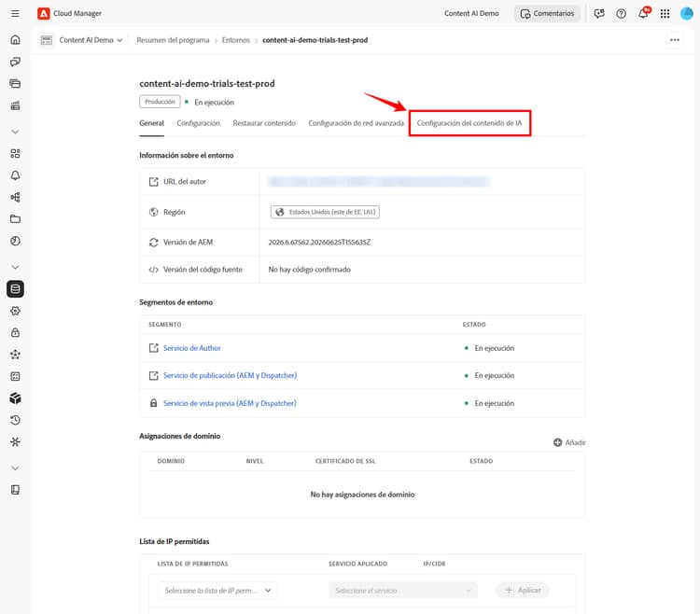
Task: Open Servicio de Author link
Action: coord(192,348)
